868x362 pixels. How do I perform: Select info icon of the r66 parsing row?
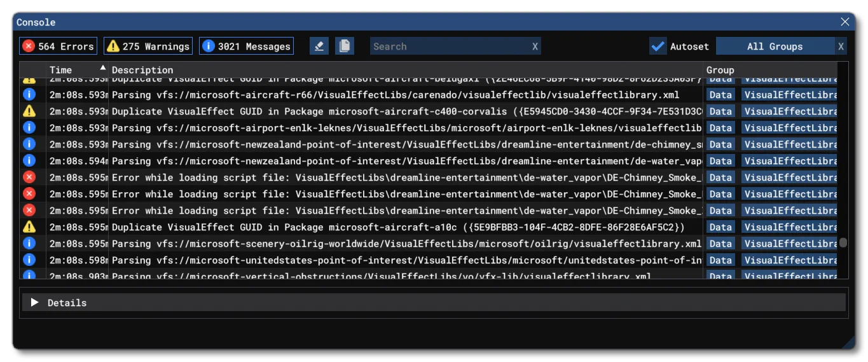pos(29,94)
